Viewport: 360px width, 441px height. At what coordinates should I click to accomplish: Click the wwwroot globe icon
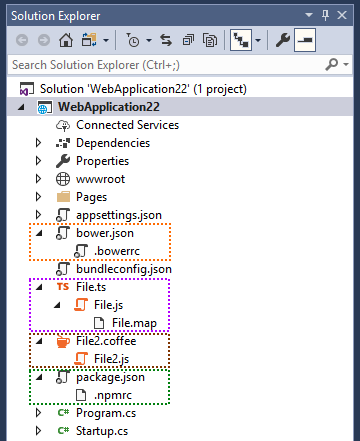63,179
